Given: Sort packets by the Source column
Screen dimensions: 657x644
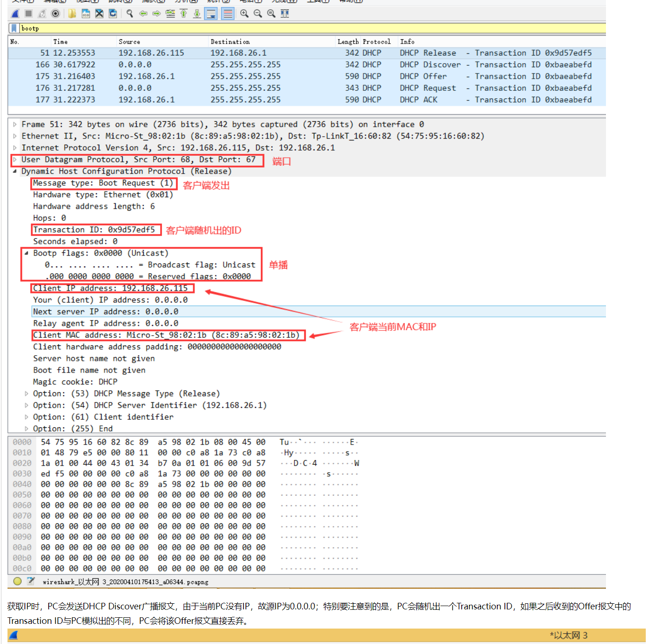Looking at the screenshot, I should point(129,42).
